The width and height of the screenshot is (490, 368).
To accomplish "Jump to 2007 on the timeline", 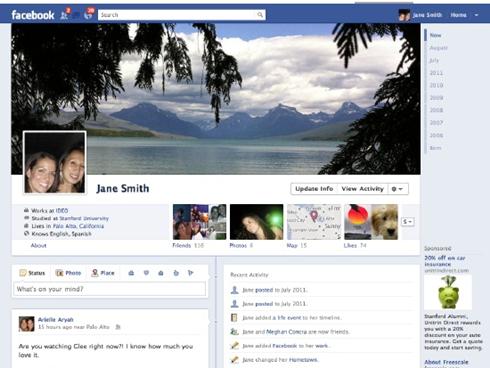I will click(x=436, y=123).
